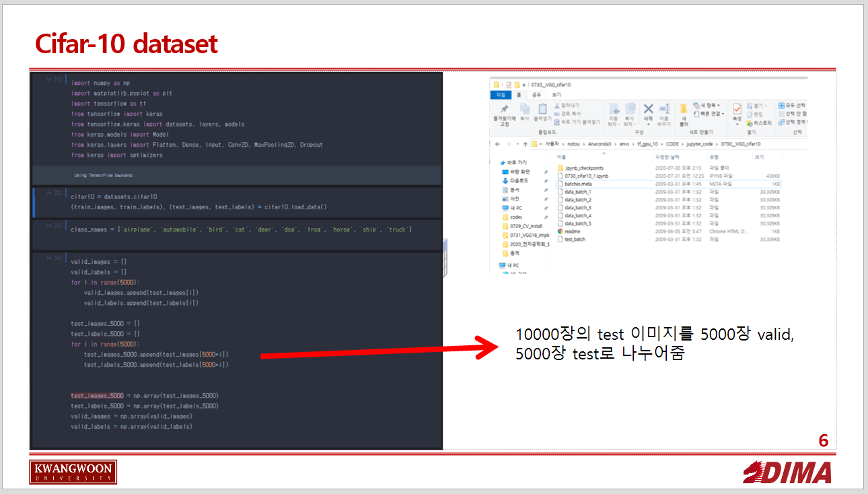Screen dimensions: 868x494
Task: Click the Delete (삭제) X icon
Action: (x=648, y=109)
